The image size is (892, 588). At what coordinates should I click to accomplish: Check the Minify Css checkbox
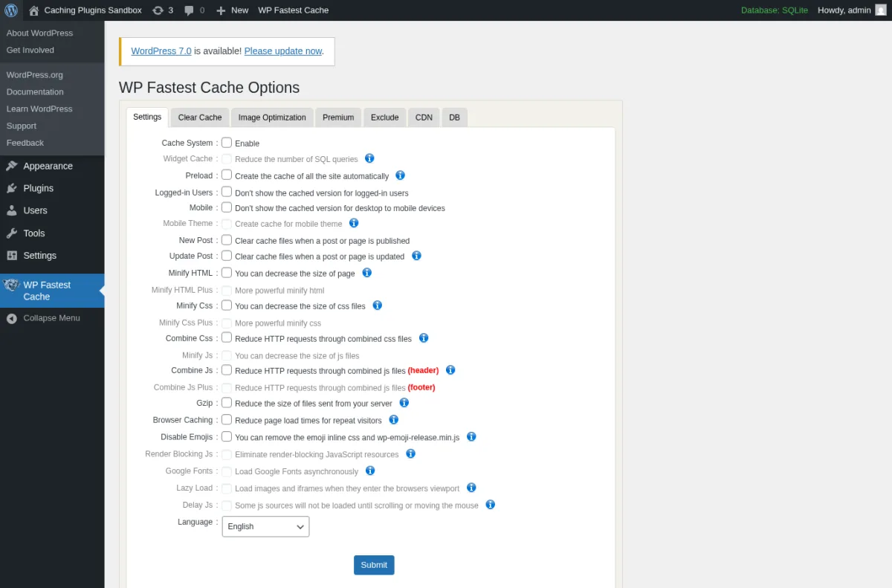point(227,306)
